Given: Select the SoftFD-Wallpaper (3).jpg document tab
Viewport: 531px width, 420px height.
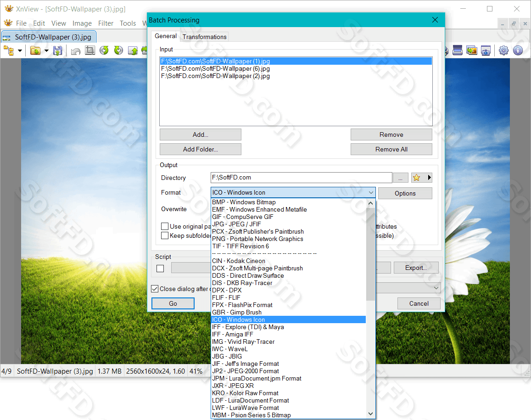Looking at the screenshot, I should pyautogui.click(x=49, y=37).
